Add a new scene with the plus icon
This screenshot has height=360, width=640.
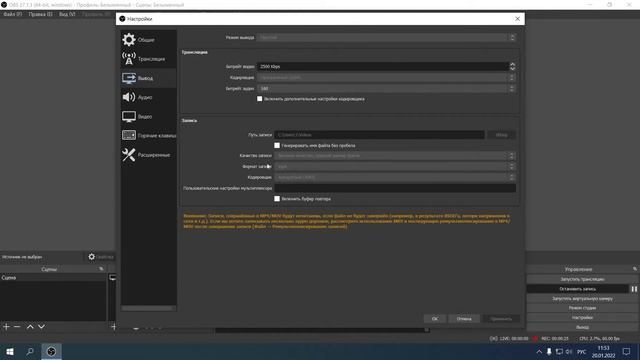click(x=6, y=327)
